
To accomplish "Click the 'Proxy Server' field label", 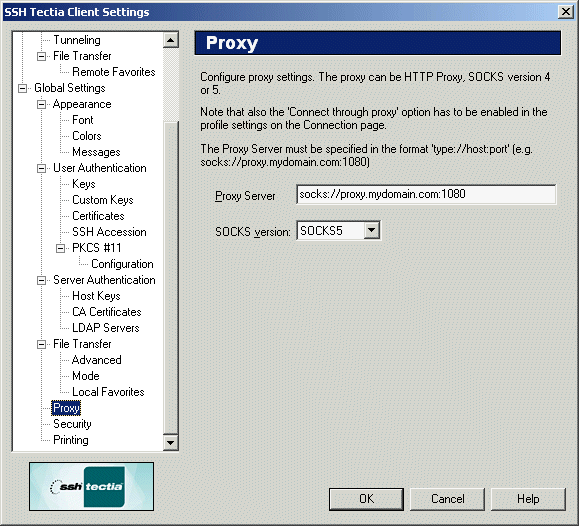I will click(x=245, y=196).
